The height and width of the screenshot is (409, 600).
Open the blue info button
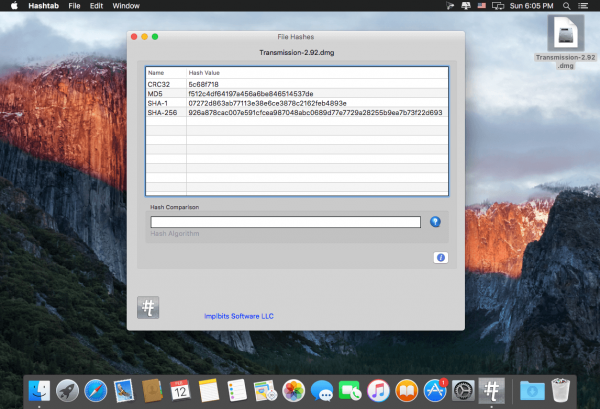pos(440,257)
